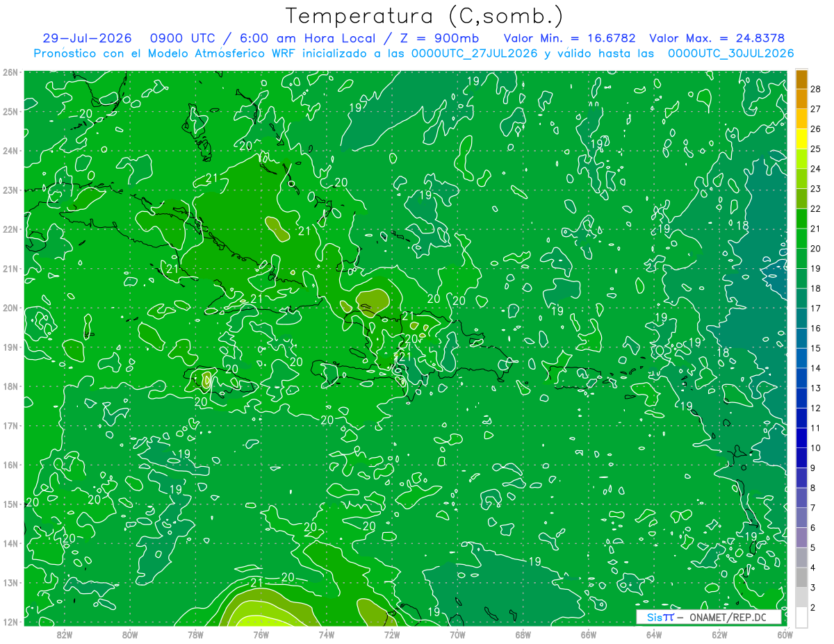Click the color scale label "8"
Image resolution: width=834 pixels, height=644 pixels.
[x=813, y=488]
